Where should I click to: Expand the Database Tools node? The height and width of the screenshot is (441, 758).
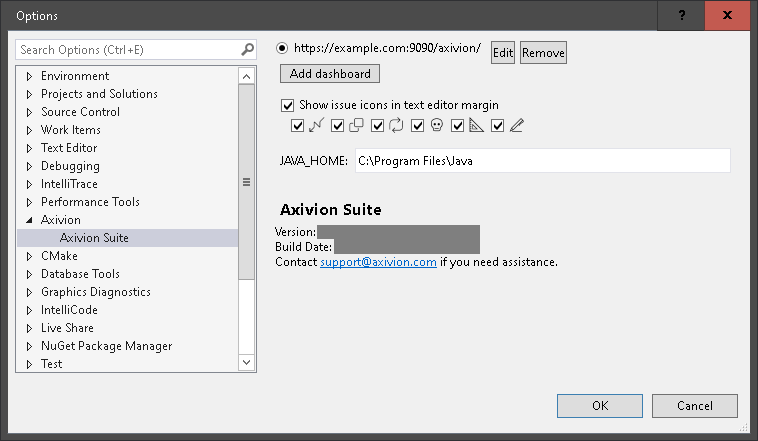click(29, 274)
